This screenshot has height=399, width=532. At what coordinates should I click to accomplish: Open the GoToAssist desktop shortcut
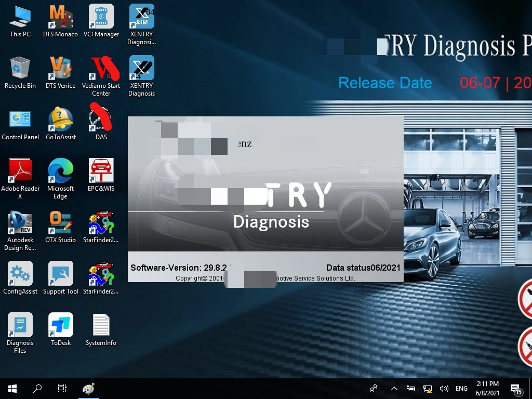tap(60, 121)
